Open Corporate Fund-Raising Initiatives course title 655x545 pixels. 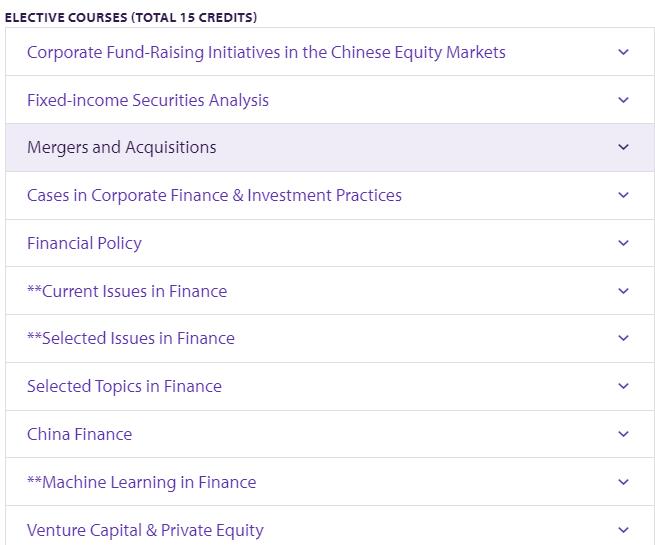[x=266, y=52]
